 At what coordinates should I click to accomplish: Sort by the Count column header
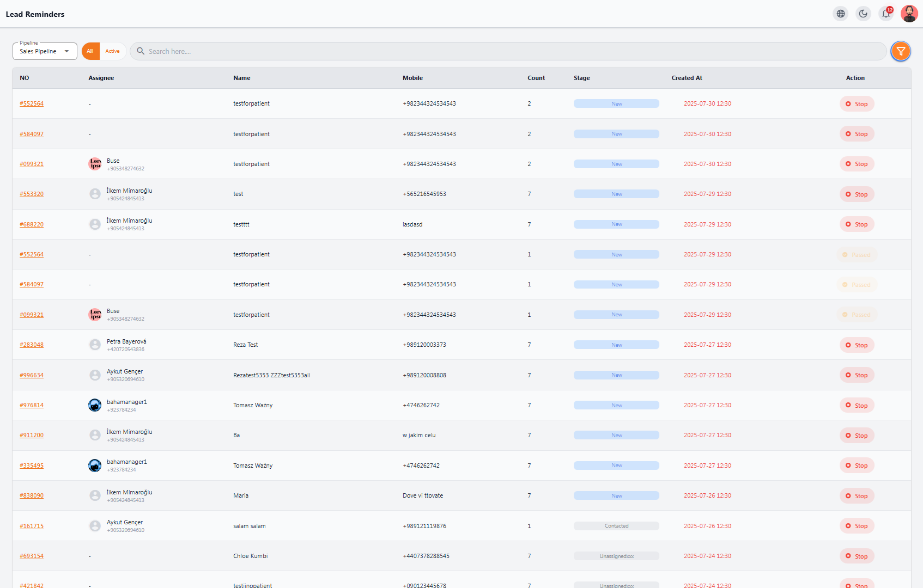pos(536,78)
